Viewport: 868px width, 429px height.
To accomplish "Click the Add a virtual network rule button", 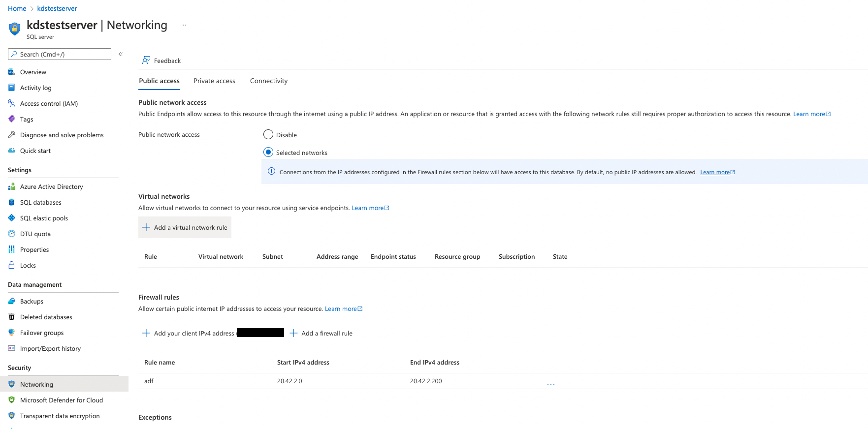I will [x=185, y=227].
